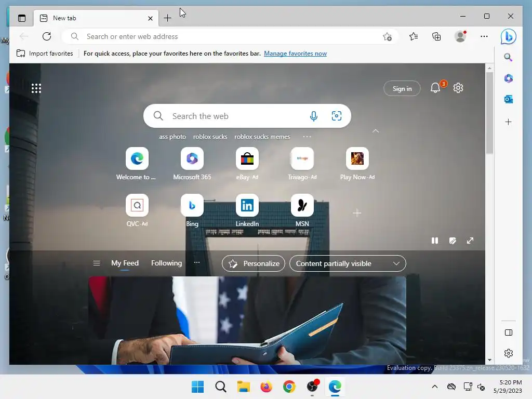Show hidden system tray icons
532x399 pixels.
tap(435, 387)
